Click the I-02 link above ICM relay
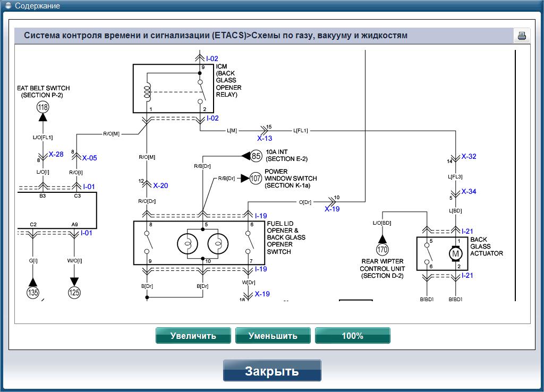544x392 pixels. (212, 58)
